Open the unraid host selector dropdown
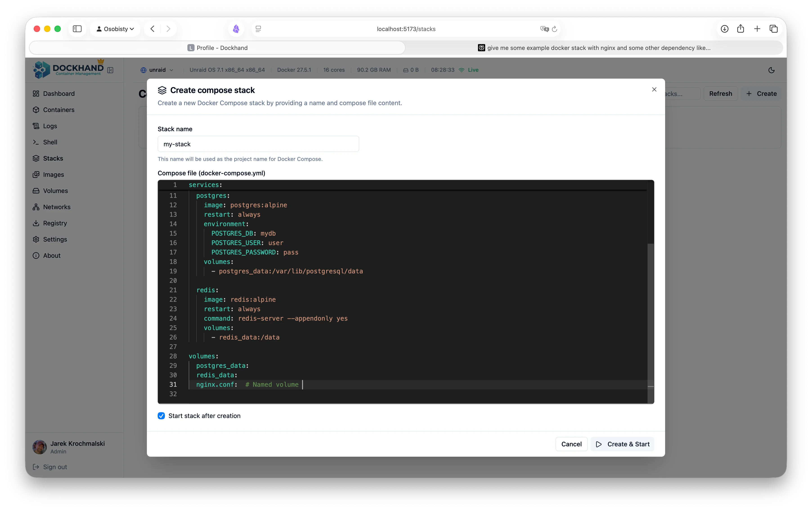The height and width of the screenshot is (511, 812). 157,70
